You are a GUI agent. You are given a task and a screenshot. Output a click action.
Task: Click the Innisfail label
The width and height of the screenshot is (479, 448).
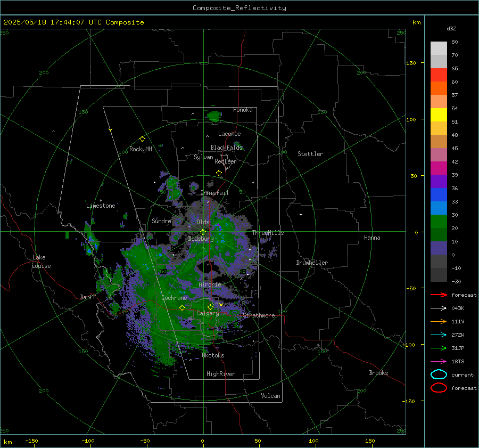coord(214,193)
